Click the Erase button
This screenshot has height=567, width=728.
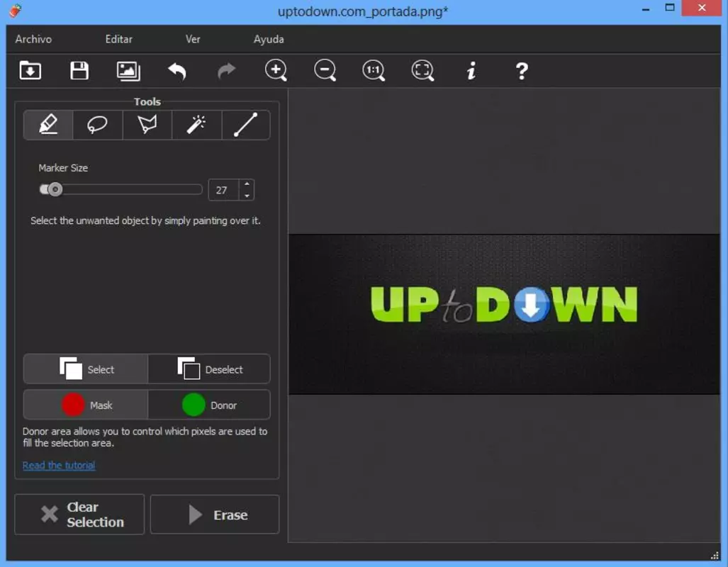coord(215,514)
